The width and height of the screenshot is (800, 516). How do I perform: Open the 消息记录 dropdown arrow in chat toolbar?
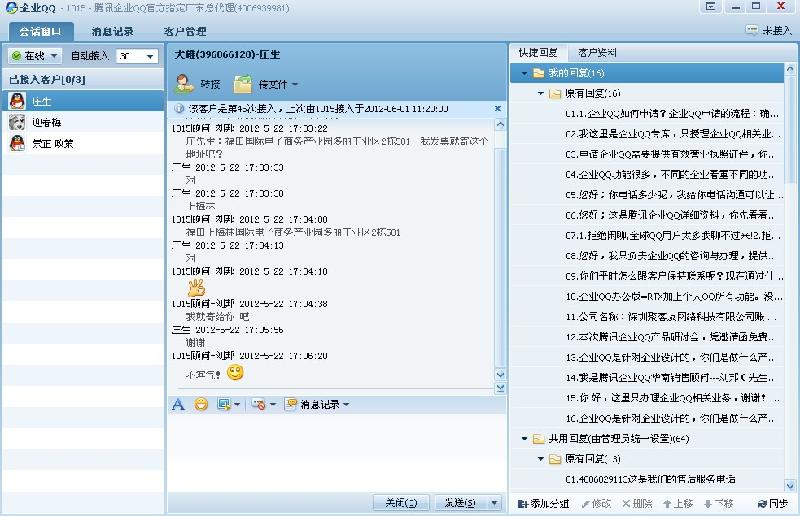346,405
